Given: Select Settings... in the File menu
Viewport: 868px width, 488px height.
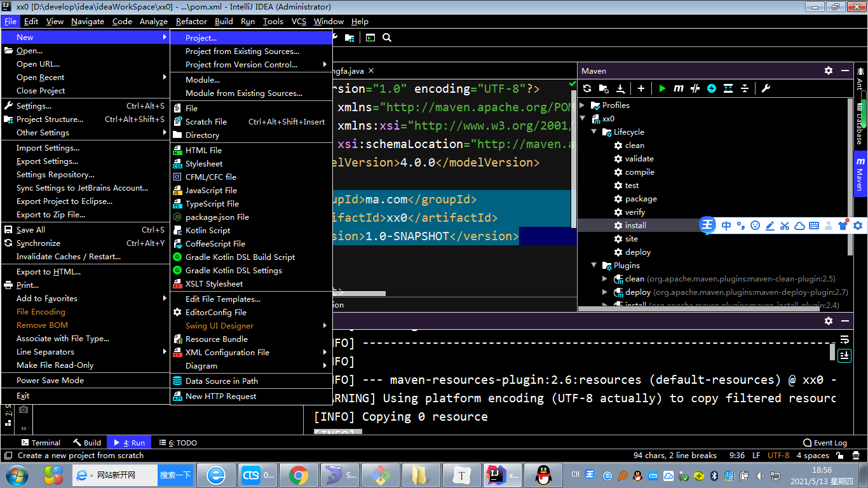Looking at the screenshot, I should pyautogui.click(x=86, y=105).
